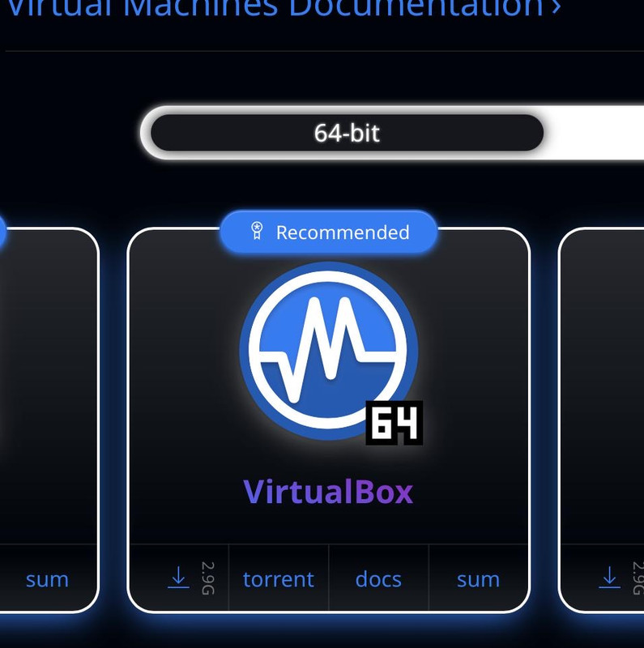Open the VirtualBox docs link
The width and height of the screenshot is (644, 648).
pyautogui.click(x=378, y=579)
